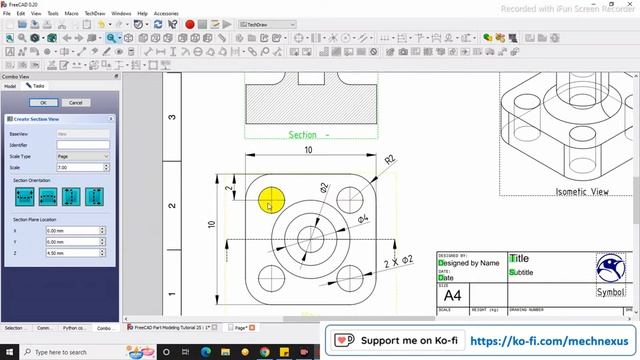This screenshot has height=360, width=640.
Task: Open Microsoft Edge from the taskbar
Action: pos(206,352)
